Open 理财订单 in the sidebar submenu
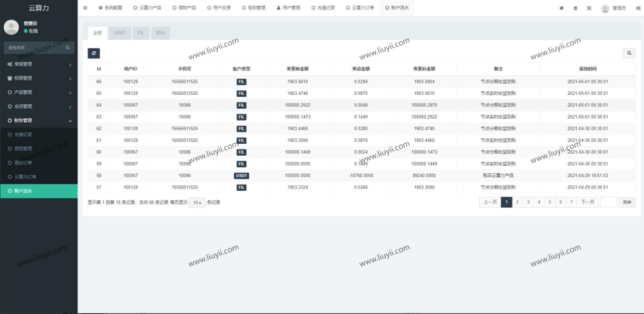 pos(39,163)
